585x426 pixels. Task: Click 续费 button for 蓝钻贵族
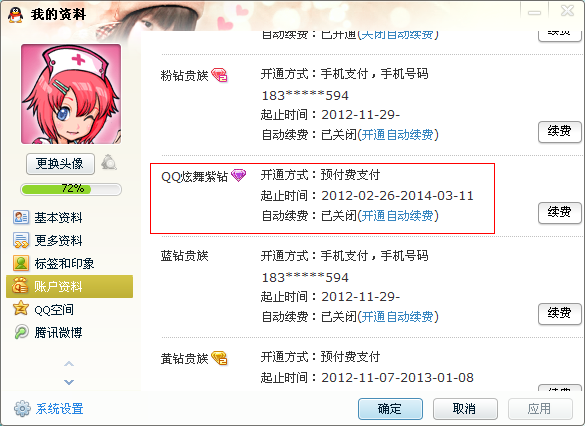[560, 313]
